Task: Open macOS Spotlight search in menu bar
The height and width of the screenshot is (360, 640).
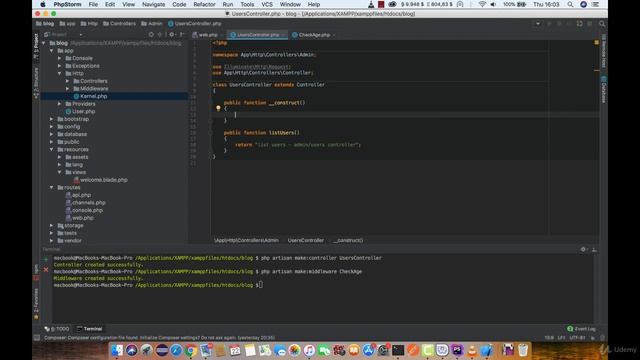Action: [x=570, y=4]
